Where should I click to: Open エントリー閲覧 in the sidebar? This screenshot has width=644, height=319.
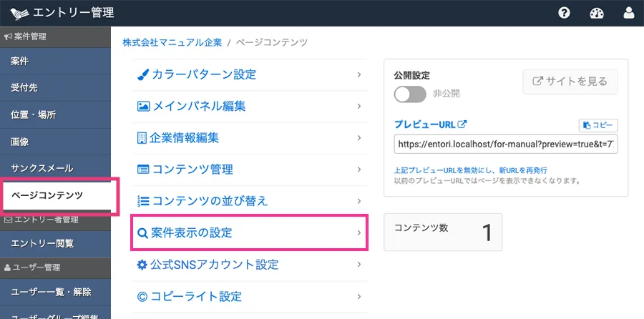42,243
